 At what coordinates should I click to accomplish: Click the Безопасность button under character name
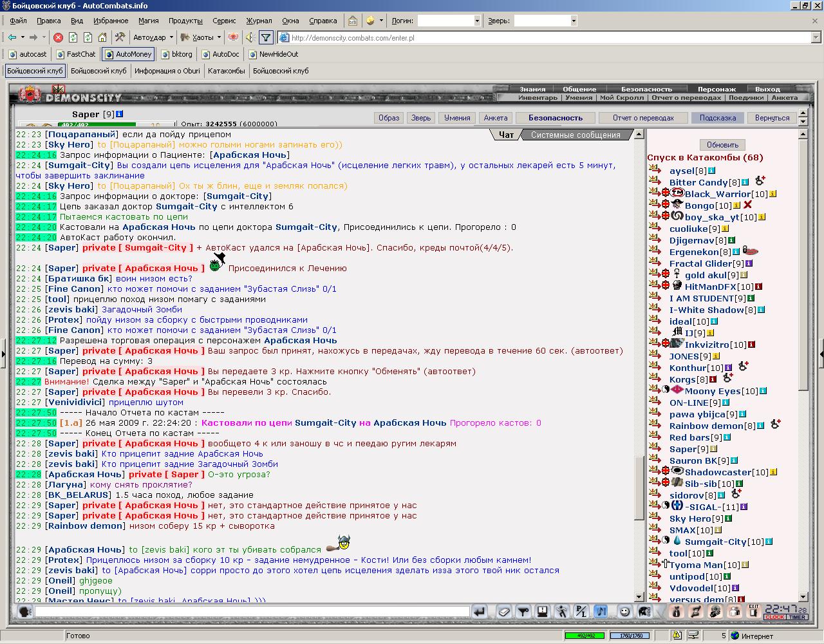(556, 118)
